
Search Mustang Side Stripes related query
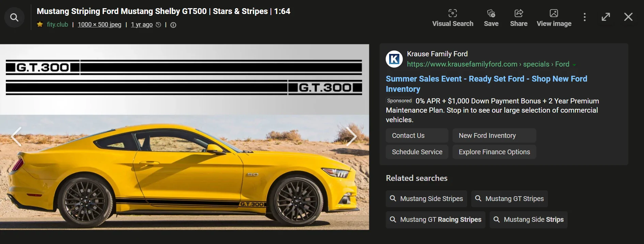(426, 199)
